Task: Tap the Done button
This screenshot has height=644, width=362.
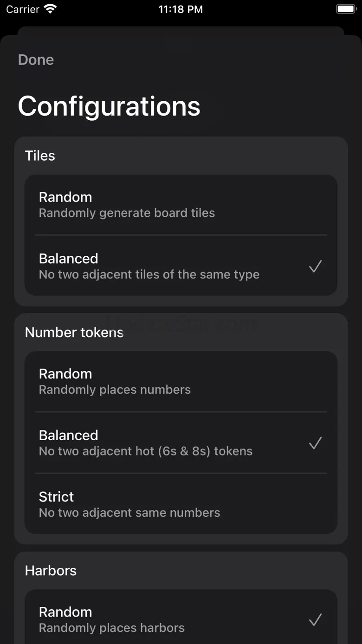Action: pos(36,60)
